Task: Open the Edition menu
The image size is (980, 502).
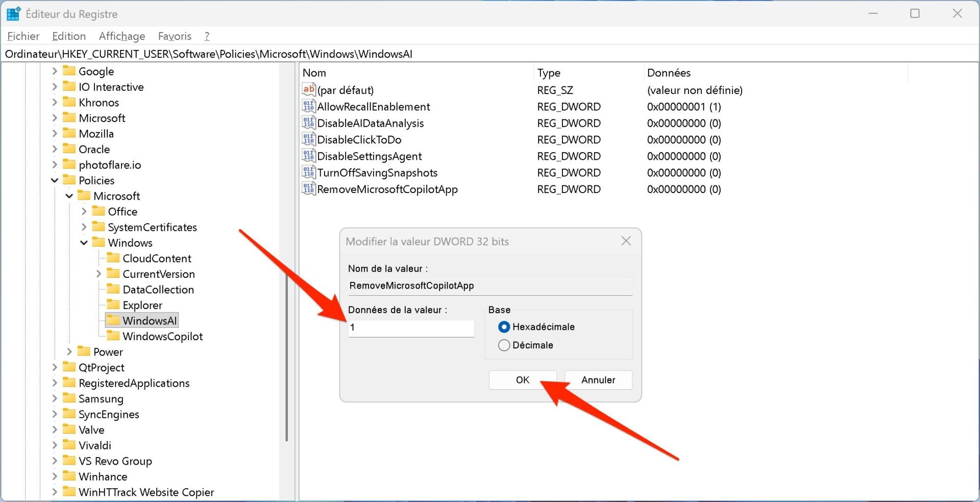Action: pyautogui.click(x=69, y=36)
